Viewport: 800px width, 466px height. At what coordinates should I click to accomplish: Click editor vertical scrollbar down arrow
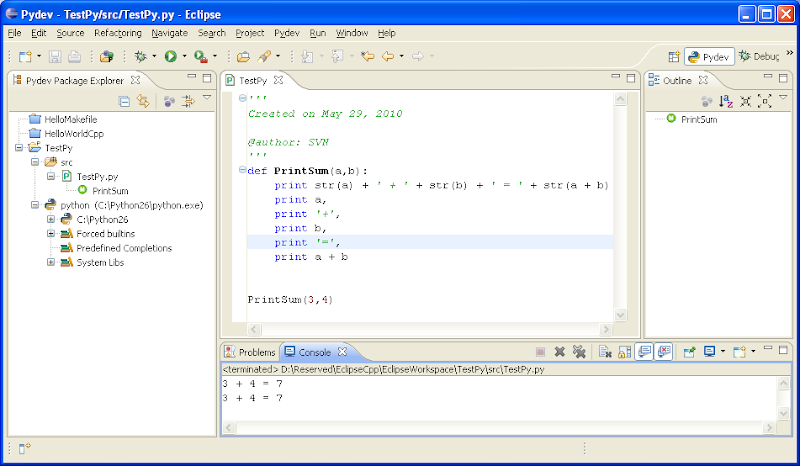coord(620,315)
